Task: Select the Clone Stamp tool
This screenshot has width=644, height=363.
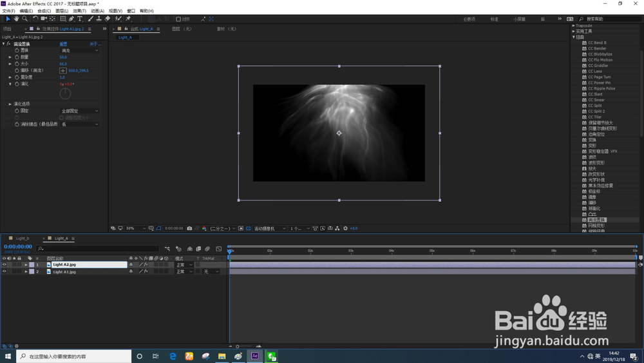Action: point(99,19)
